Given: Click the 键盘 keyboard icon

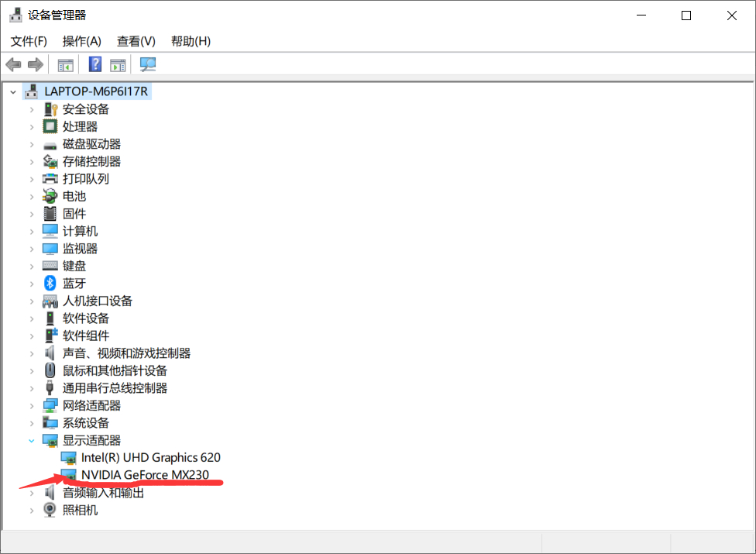Looking at the screenshot, I should (x=50, y=266).
